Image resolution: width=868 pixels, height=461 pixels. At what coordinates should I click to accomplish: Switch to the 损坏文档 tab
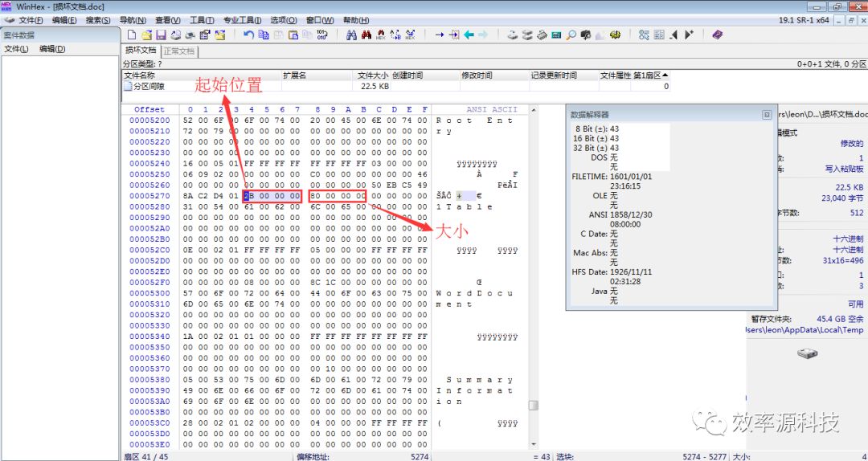pos(141,51)
